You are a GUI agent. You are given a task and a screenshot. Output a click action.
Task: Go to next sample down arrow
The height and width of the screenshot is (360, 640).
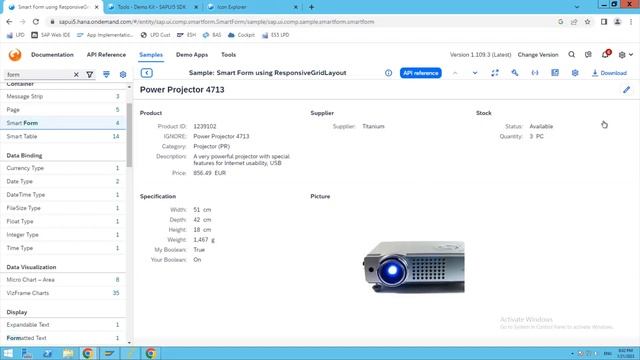[475, 73]
